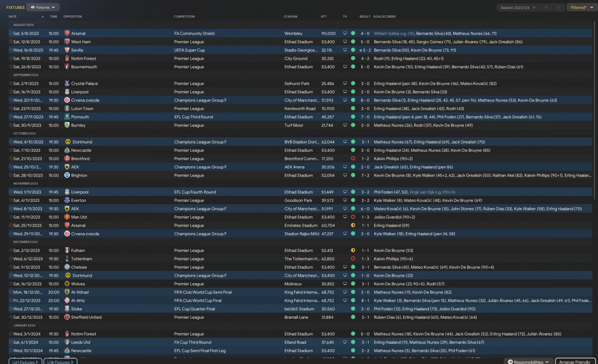598x364 pixels.
Task: Click the TV icon in the Chelsea row
Action: point(345,267)
